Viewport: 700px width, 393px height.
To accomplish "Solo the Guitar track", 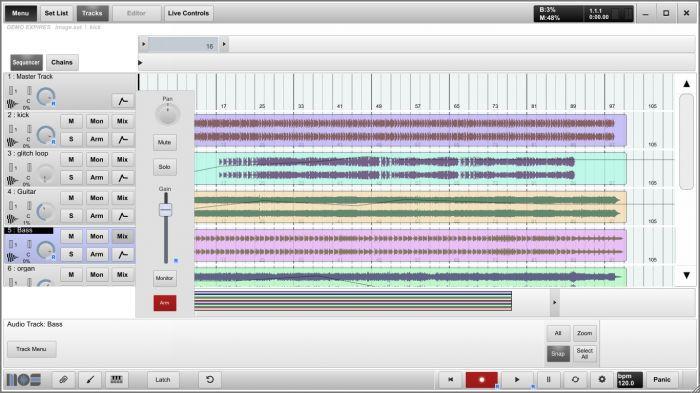I will tap(71, 216).
